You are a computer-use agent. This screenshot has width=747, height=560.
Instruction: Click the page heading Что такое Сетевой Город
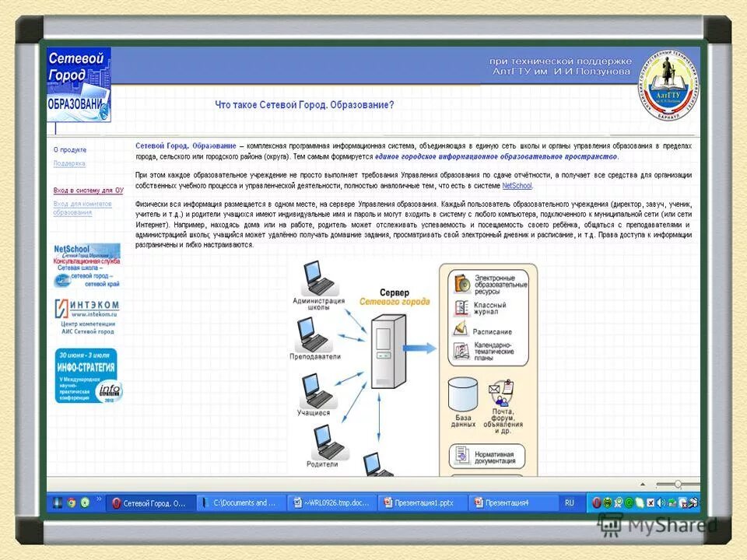click(x=304, y=105)
